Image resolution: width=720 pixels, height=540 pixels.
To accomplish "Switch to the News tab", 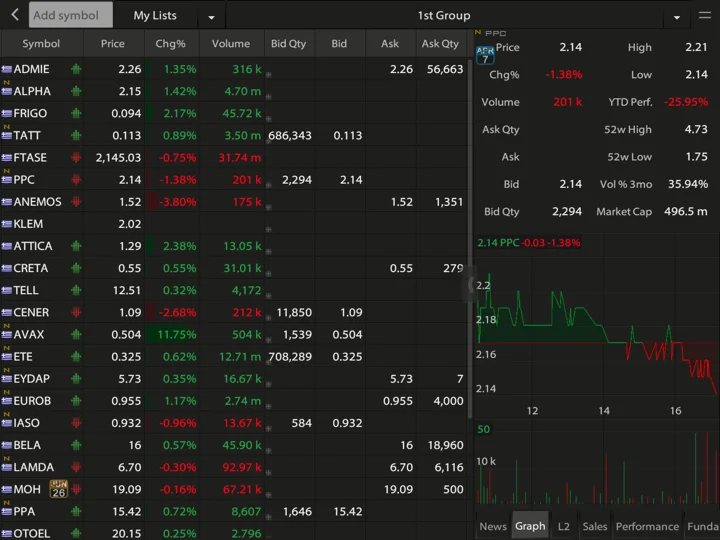I will [493, 526].
